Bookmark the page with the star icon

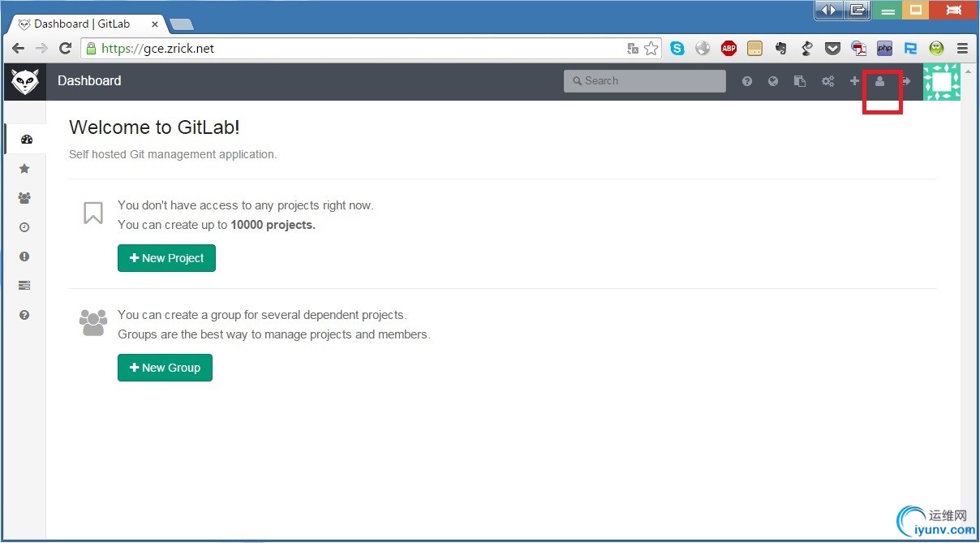click(651, 49)
